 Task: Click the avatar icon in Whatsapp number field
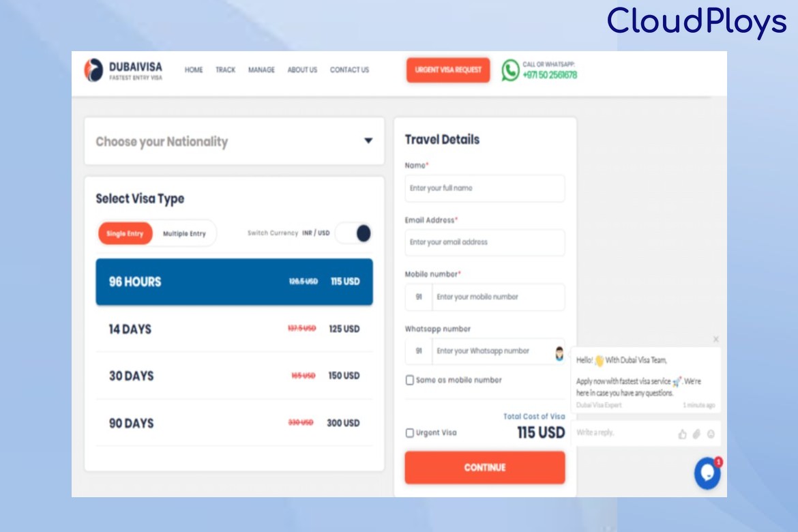[559, 352]
